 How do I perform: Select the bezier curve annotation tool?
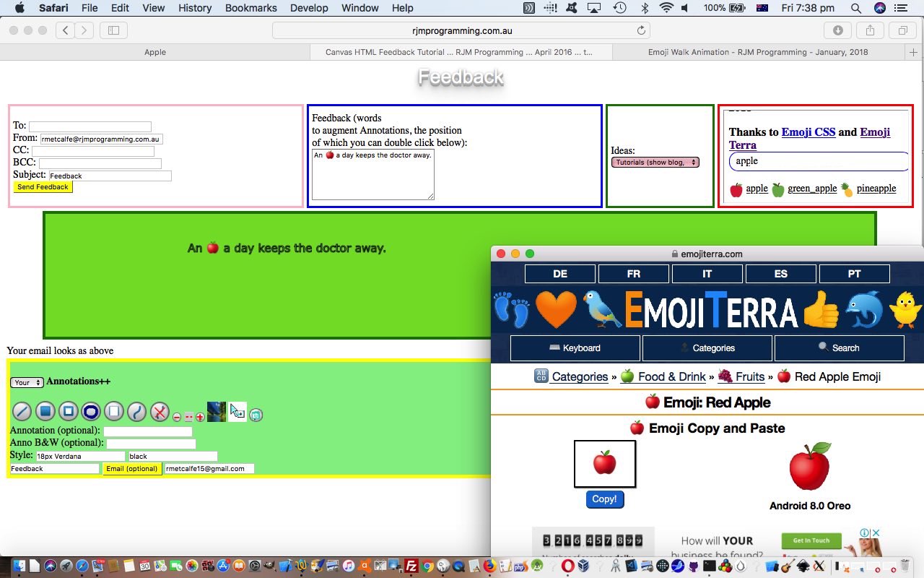click(137, 412)
